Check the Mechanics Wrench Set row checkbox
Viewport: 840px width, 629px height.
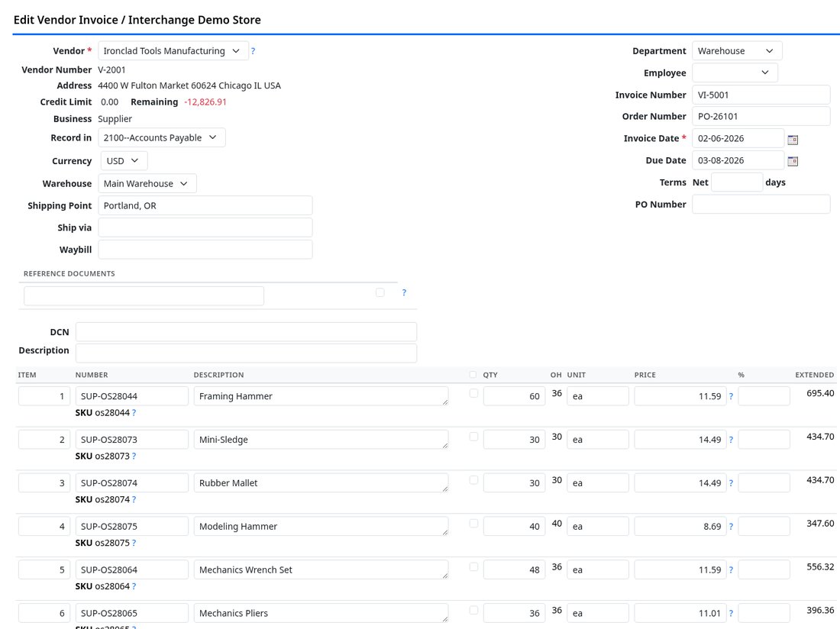click(473, 567)
